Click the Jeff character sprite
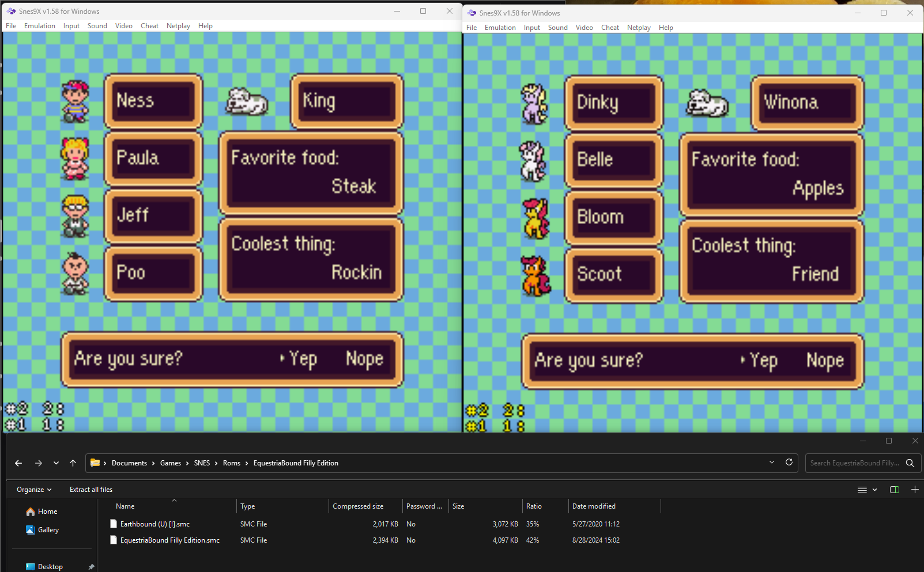Viewport: 924px width, 572px height. [x=76, y=216]
